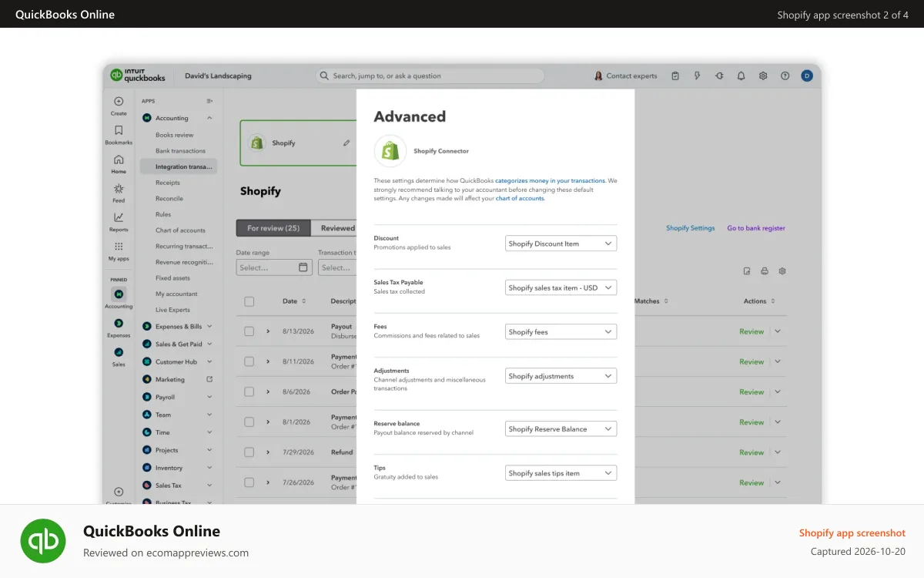The width and height of the screenshot is (924, 578).
Task: Print the transaction list via printer icon
Action: (x=765, y=271)
